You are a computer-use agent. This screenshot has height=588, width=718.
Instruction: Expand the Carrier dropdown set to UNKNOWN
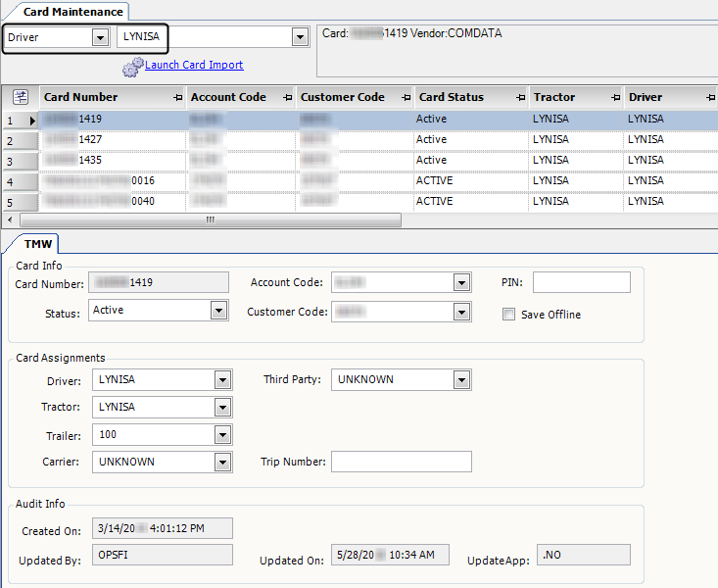pos(222,463)
